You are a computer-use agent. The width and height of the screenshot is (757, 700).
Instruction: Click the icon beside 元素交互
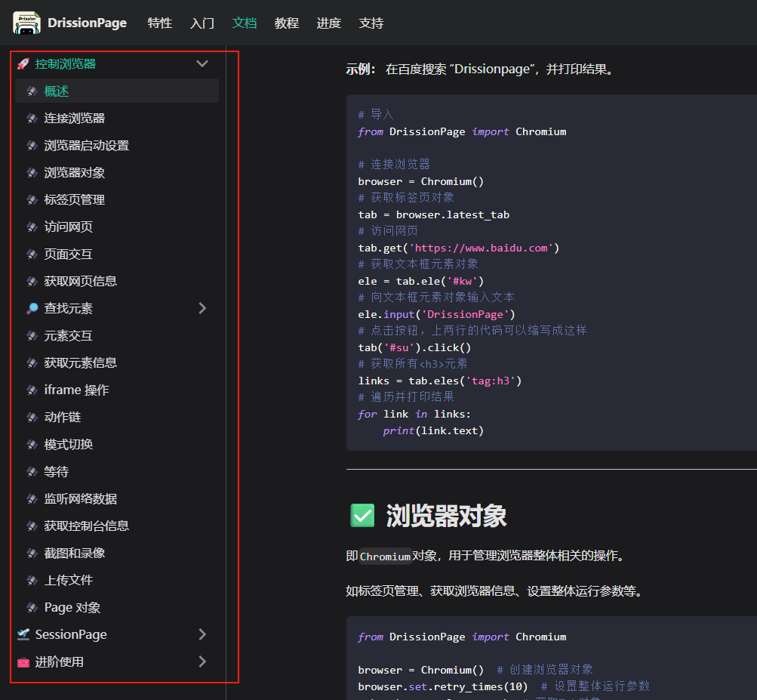32,336
